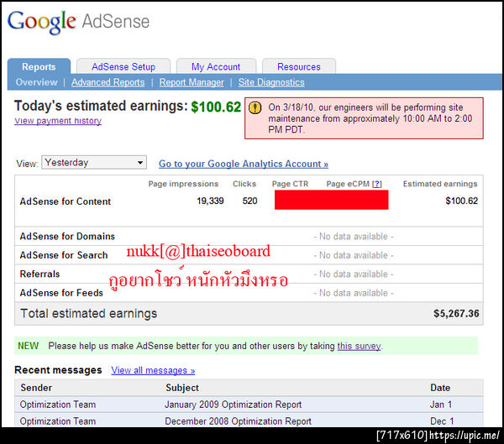Click the Subject column header
This screenshot has width=504, height=444.
click(182, 388)
